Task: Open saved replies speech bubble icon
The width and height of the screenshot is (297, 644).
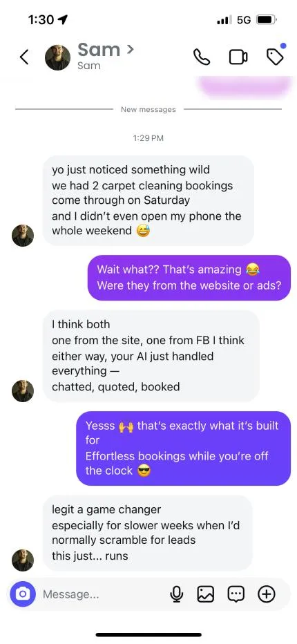Action: tap(236, 594)
